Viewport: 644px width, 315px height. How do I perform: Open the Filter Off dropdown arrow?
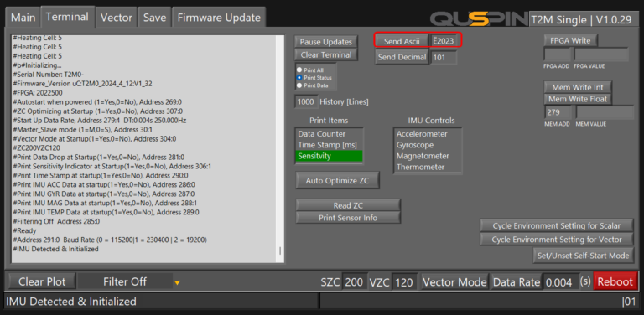click(x=178, y=282)
